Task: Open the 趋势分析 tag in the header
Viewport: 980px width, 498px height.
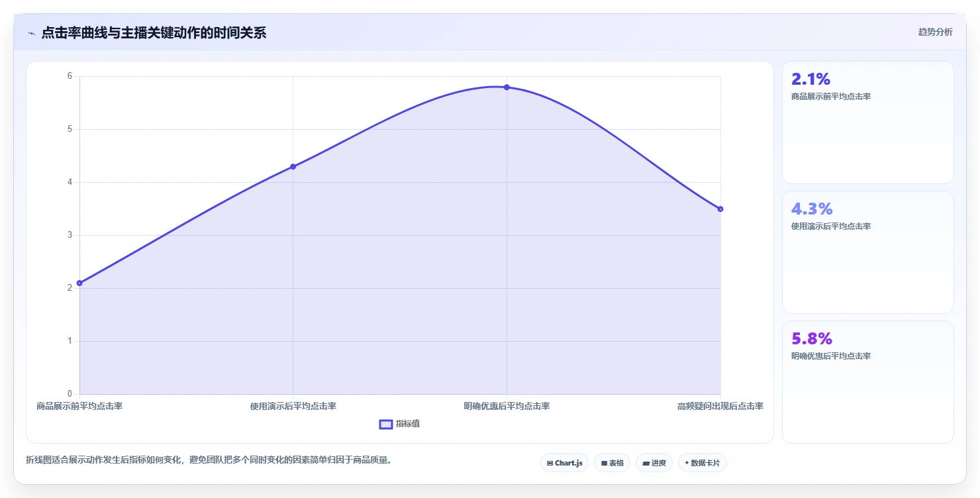Action: click(935, 32)
